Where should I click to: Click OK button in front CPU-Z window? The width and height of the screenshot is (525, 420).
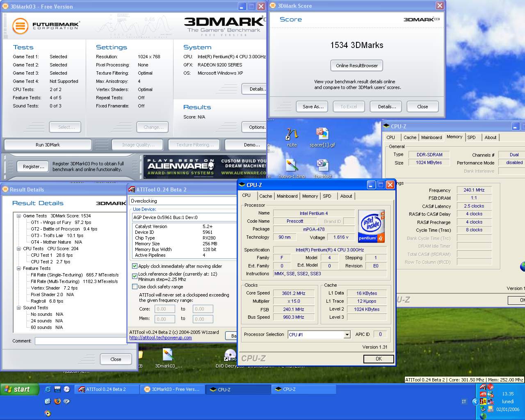click(x=379, y=359)
